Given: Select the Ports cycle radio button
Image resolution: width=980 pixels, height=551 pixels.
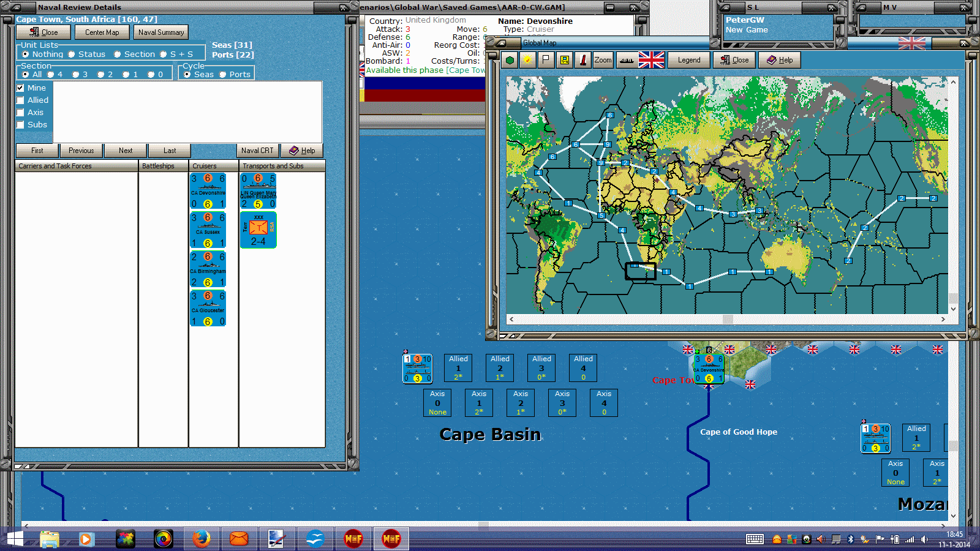Looking at the screenshot, I should tap(223, 75).
